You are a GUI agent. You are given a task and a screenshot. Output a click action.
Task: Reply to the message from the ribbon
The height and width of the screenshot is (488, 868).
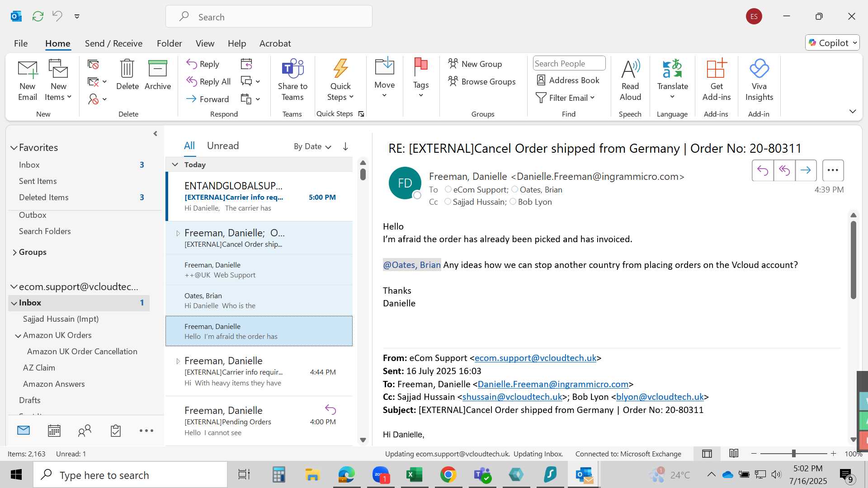click(203, 64)
